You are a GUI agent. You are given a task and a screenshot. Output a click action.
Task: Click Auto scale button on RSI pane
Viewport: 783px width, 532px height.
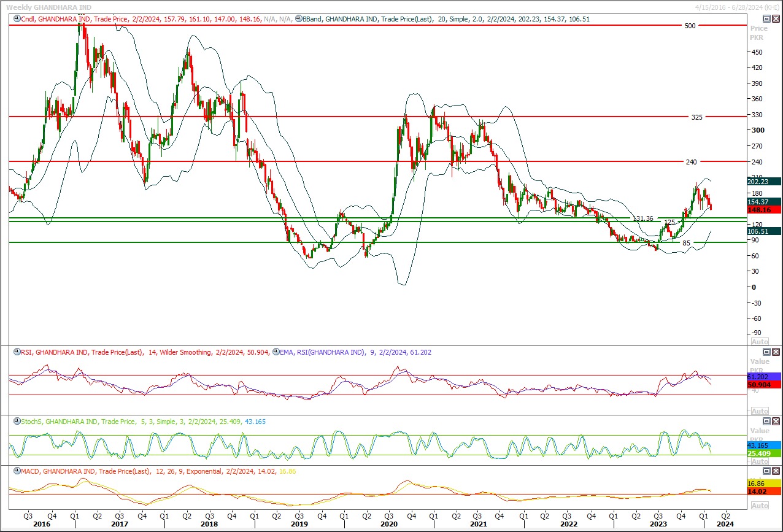click(x=760, y=411)
